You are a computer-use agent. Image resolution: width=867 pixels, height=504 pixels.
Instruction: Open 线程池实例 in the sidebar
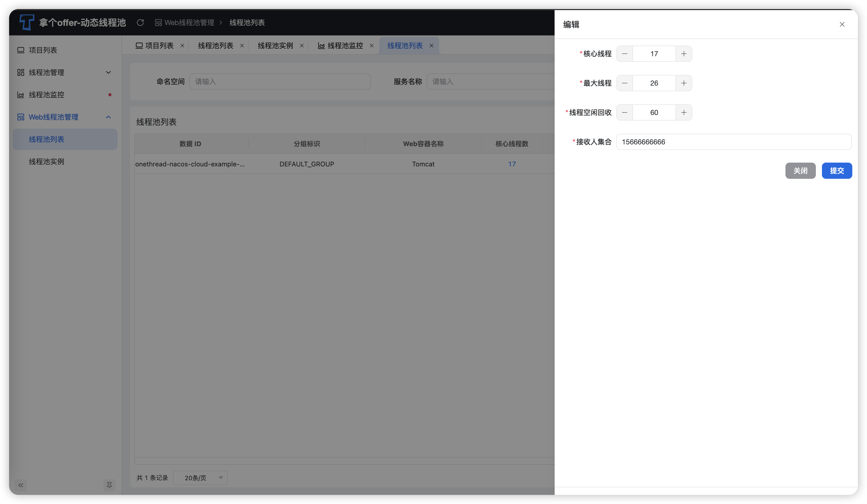pyautogui.click(x=46, y=162)
